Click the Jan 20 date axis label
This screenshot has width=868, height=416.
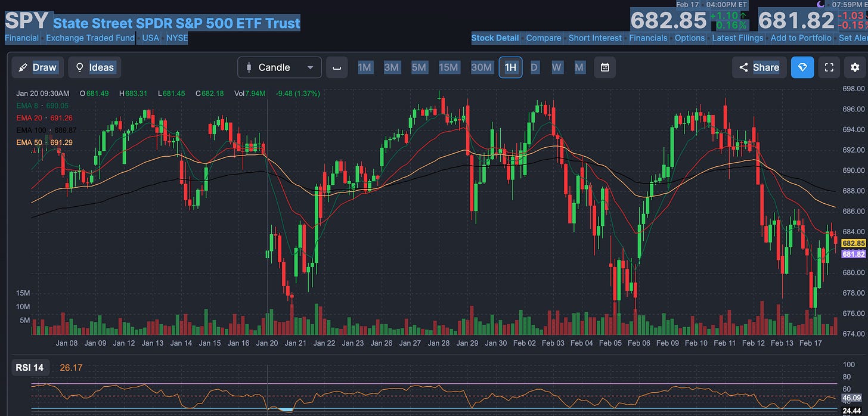(x=267, y=343)
